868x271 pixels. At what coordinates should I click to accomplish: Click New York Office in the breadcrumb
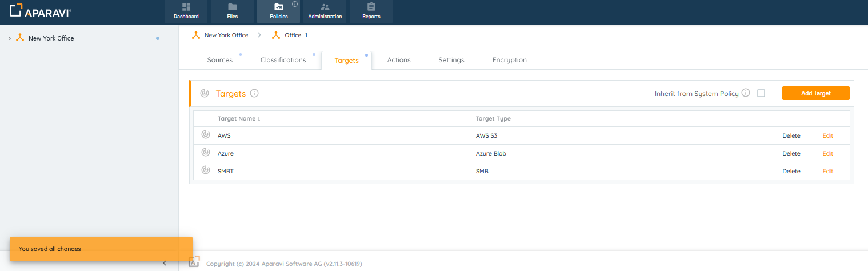coord(226,35)
